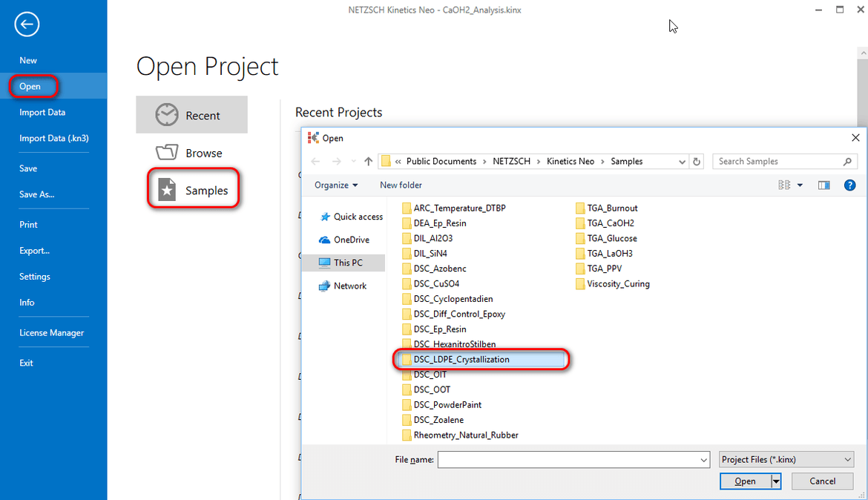Select the TGA_Glucose folder

[606, 239]
